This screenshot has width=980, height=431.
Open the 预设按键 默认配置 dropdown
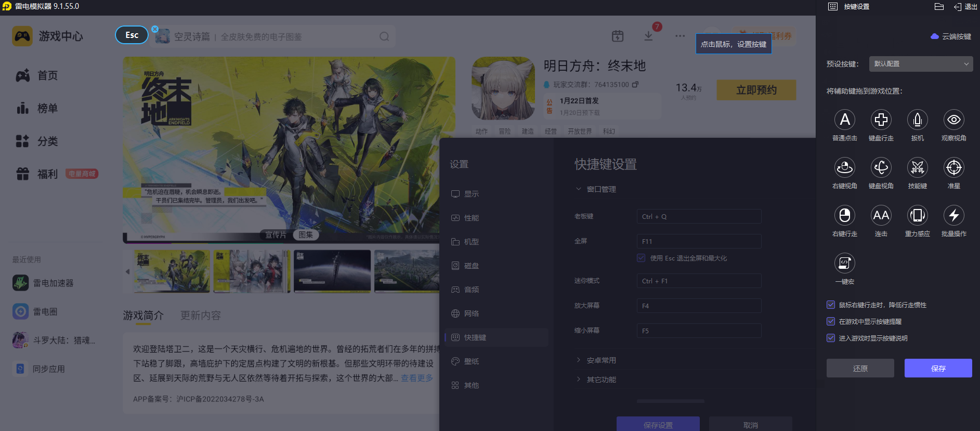click(x=920, y=64)
